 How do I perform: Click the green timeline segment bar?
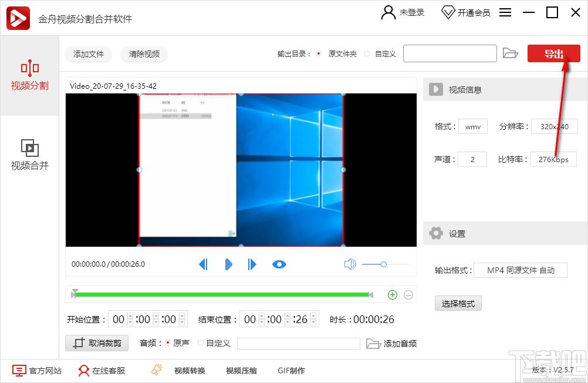[222, 295]
